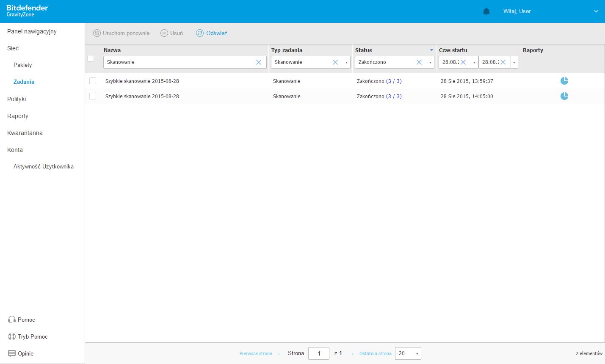
Task: Open the Sieć menu item
Action: pyautogui.click(x=13, y=48)
